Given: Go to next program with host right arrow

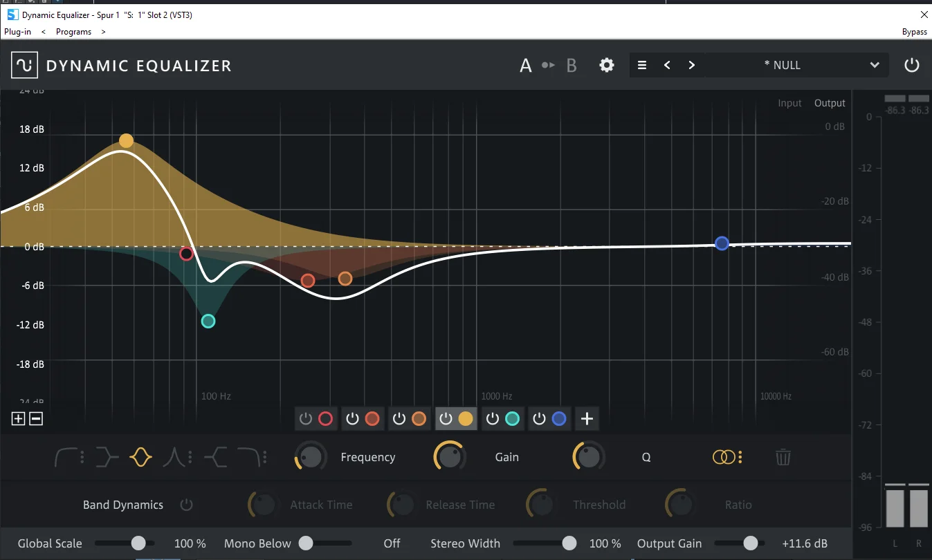Looking at the screenshot, I should tap(104, 32).
